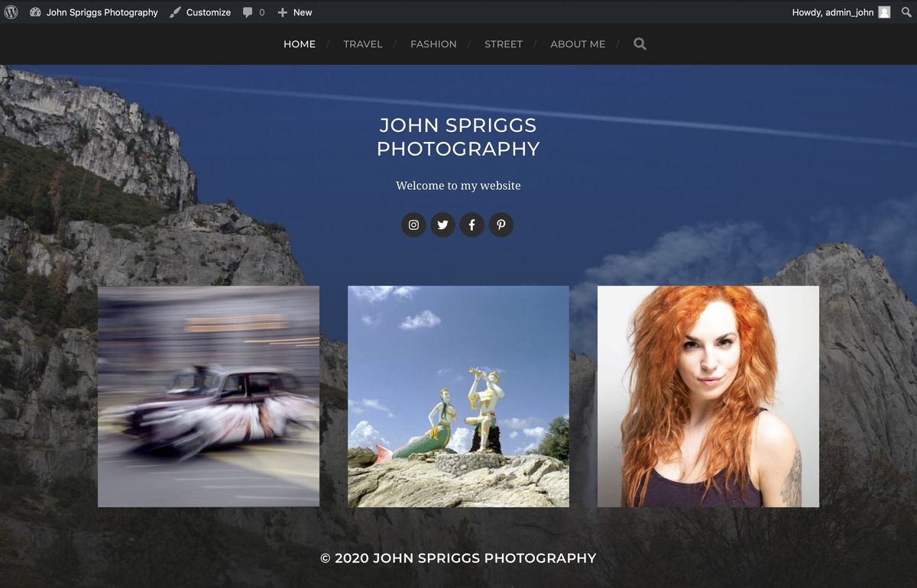Open the blurred taxi photograph

pyautogui.click(x=208, y=396)
